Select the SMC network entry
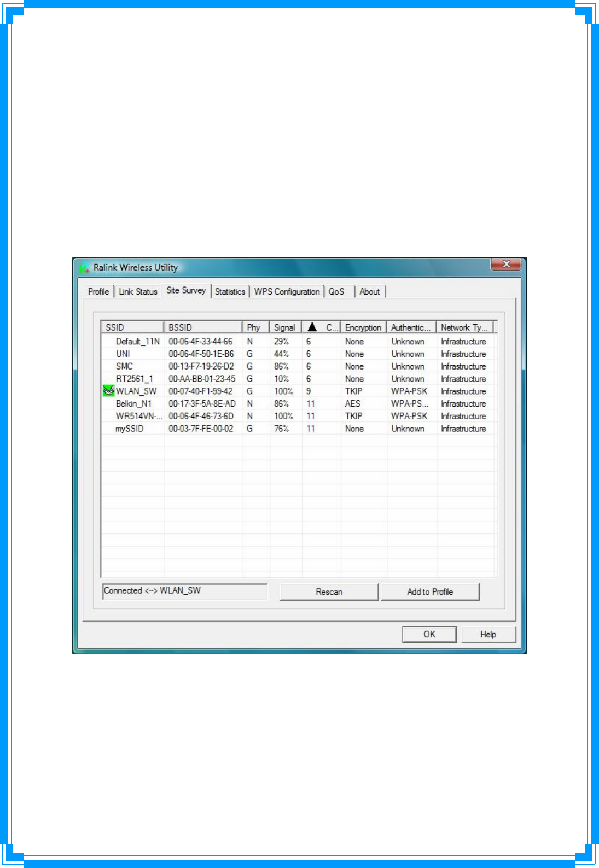Screen dimensions: 599x868 [x=124, y=366]
